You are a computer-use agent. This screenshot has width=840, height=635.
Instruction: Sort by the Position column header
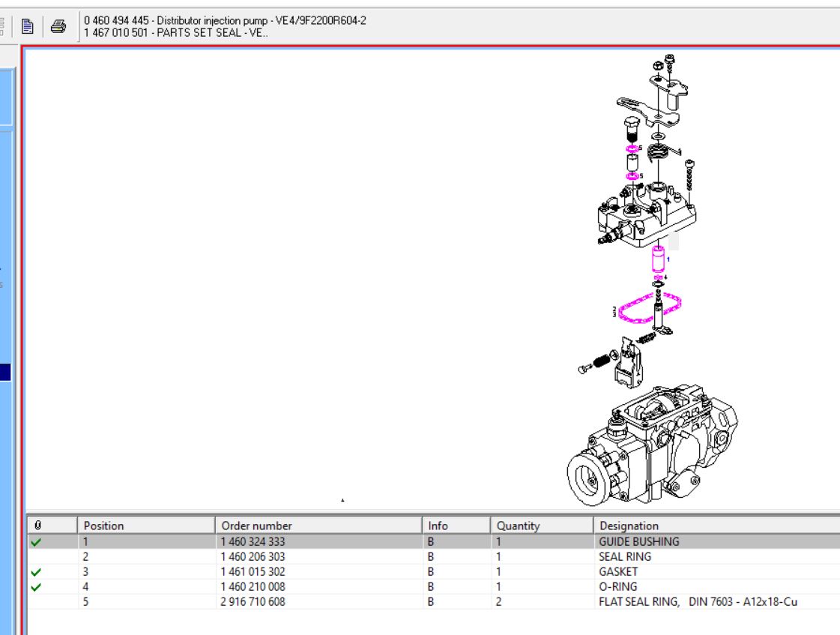pyautogui.click(x=146, y=526)
